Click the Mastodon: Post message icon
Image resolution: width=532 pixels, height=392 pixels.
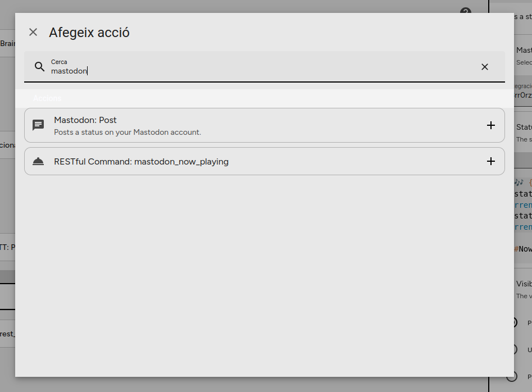(38, 125)
